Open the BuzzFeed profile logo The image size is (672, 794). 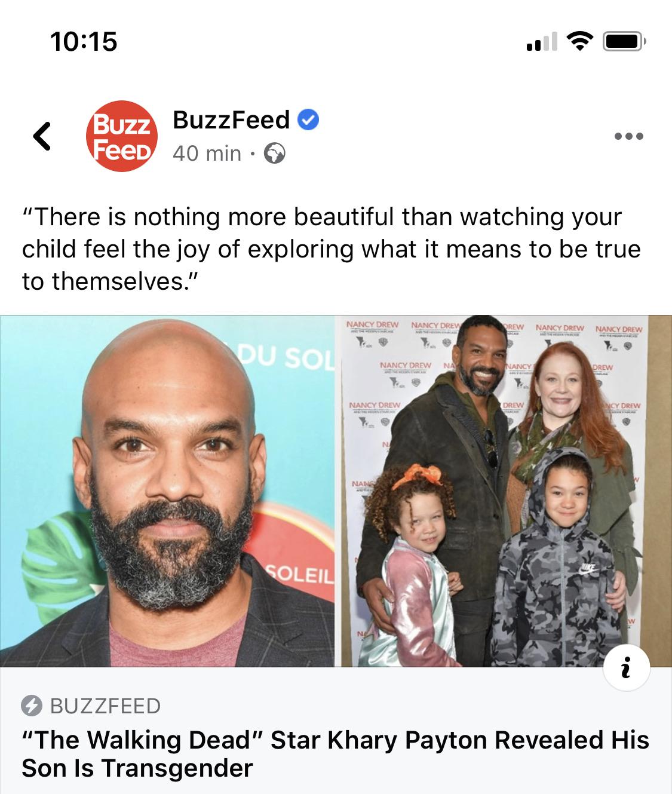[x=122, y=136]
